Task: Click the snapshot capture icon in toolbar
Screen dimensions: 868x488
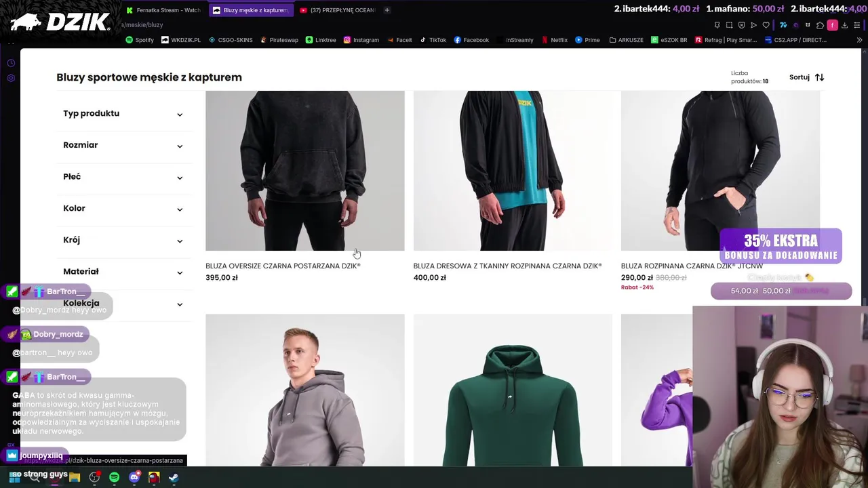Action: tap(729, 25)
